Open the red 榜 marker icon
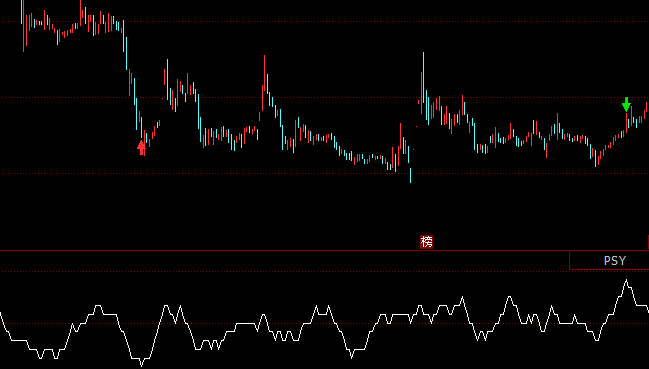This screenshot has height=369, width=649. (x=426, y=242)
